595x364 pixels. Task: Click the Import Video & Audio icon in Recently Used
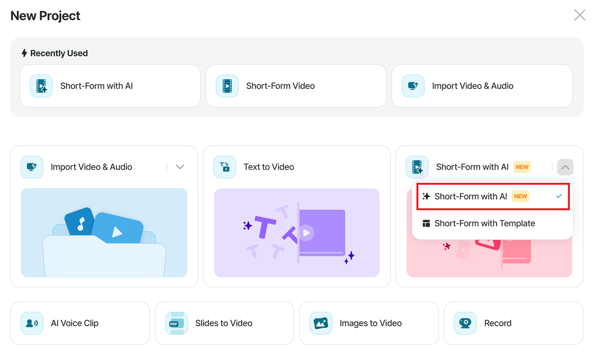point(413,86)
